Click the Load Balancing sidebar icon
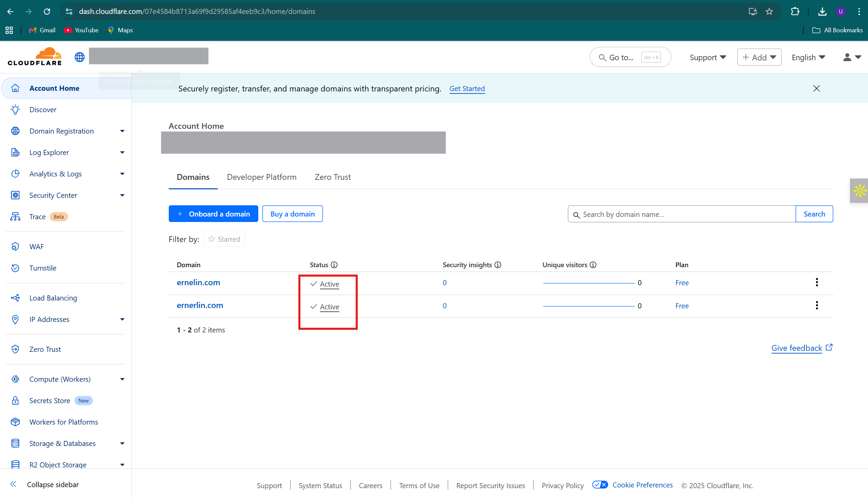This screenshot has height=498, width=868. [15, 297]
